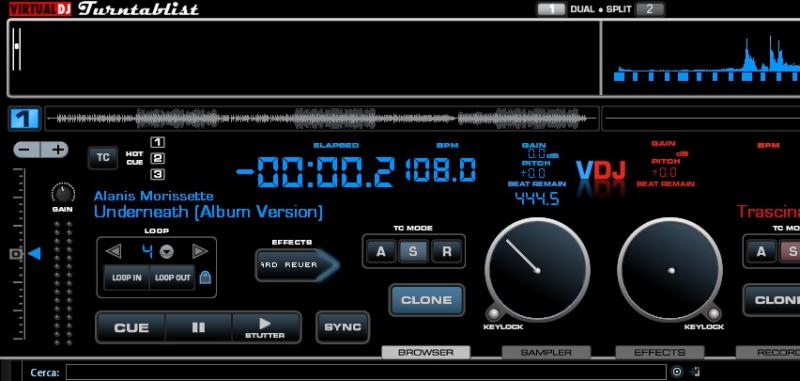Switch to the Sampler tab
This screenshot has height=381, width=800.
pyautogui.click(x=546, y=352)
